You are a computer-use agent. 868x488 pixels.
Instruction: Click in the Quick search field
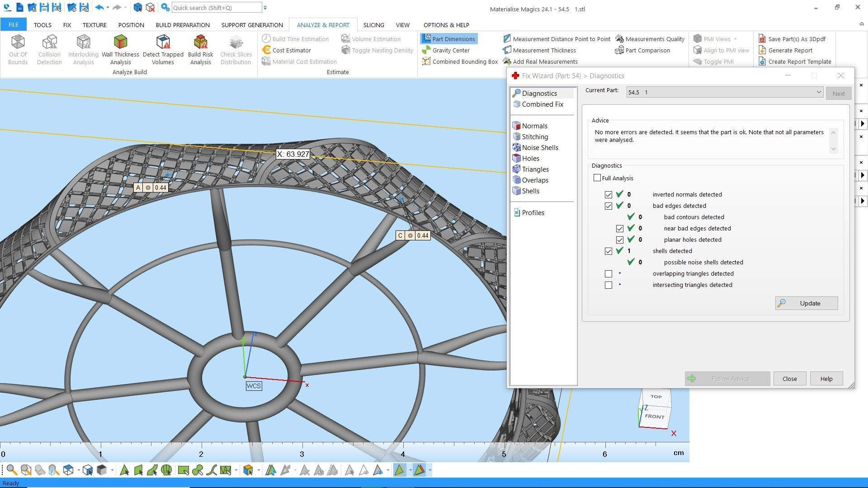[216, 8]
